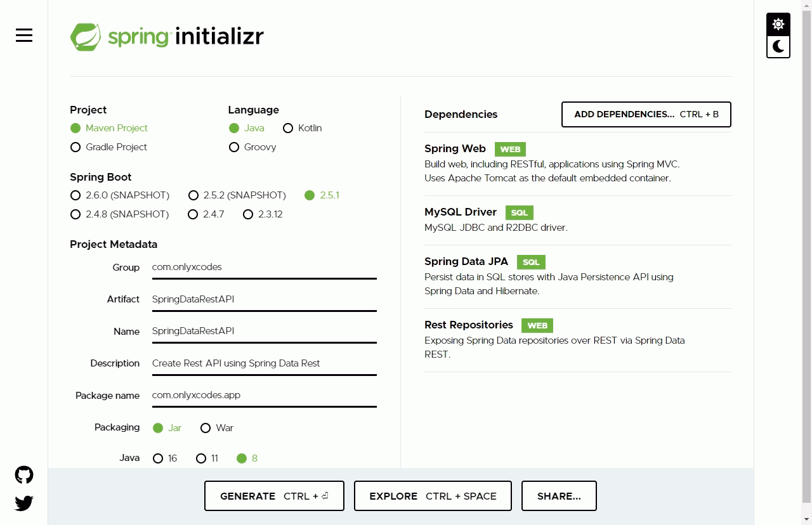
Task: Click the GENERATE button
Action: coord(274,496)
